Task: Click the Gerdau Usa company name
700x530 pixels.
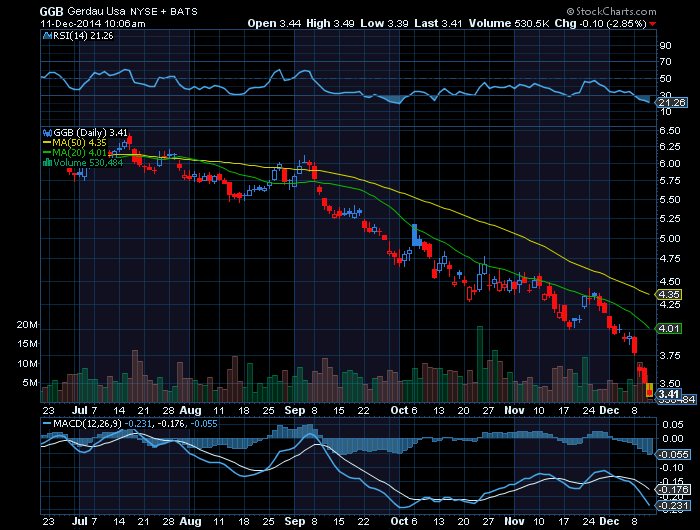Action: pyautogui.click(x=96, y=12)
